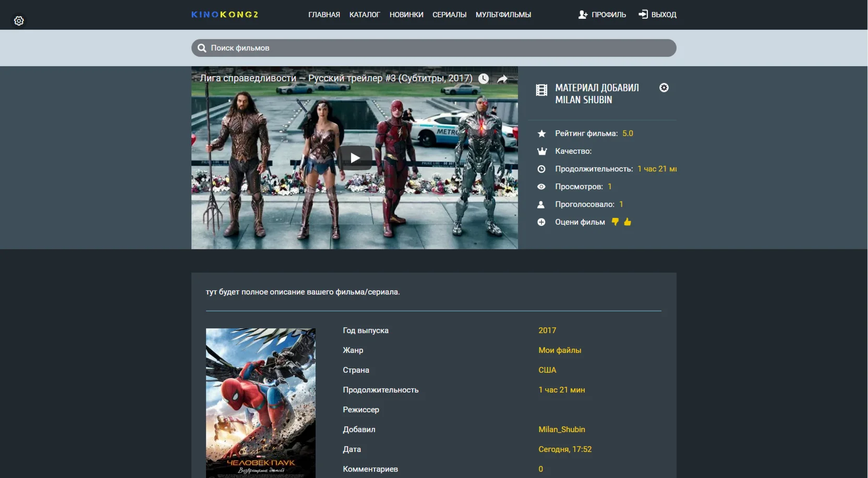Viewport: 868px width, 478px height.
Task: Click the Поиск фильмов search field
Action: click(x=438, y=48)
